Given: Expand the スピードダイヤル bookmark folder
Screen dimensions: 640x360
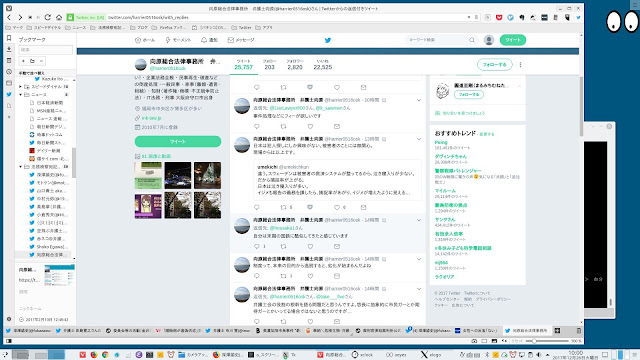Looking at the screenshot, I should pyautogui.click(x=20, y=87).
